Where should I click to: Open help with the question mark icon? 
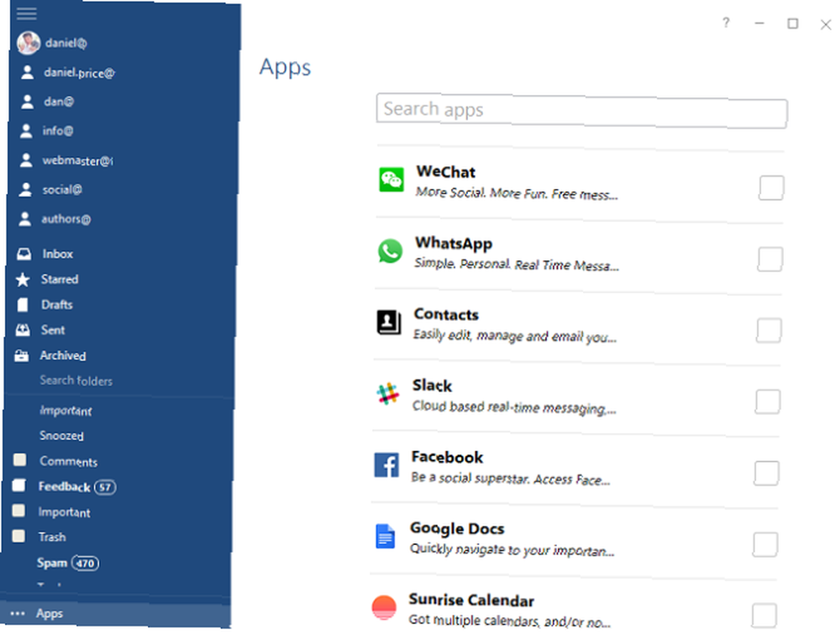[x=726, y=23]
